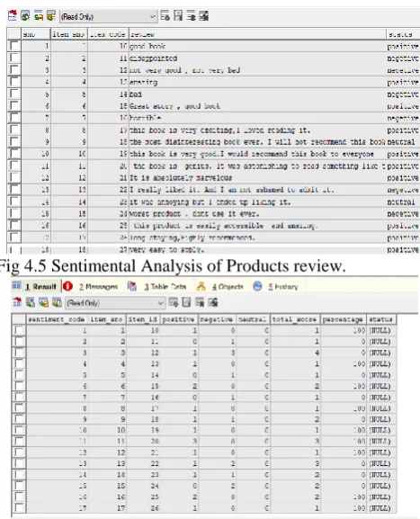
Task: Check the row with 'amazing' review
Action: click(x=14, y=82)
